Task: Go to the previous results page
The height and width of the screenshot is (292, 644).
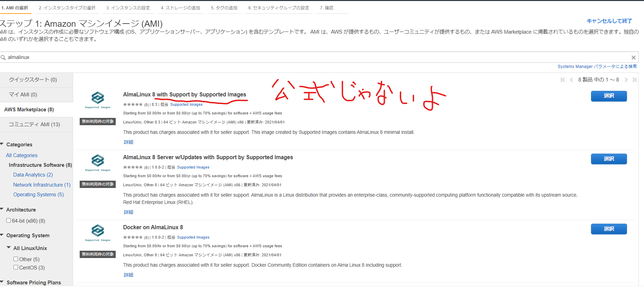Action: (x=571, y=80)
